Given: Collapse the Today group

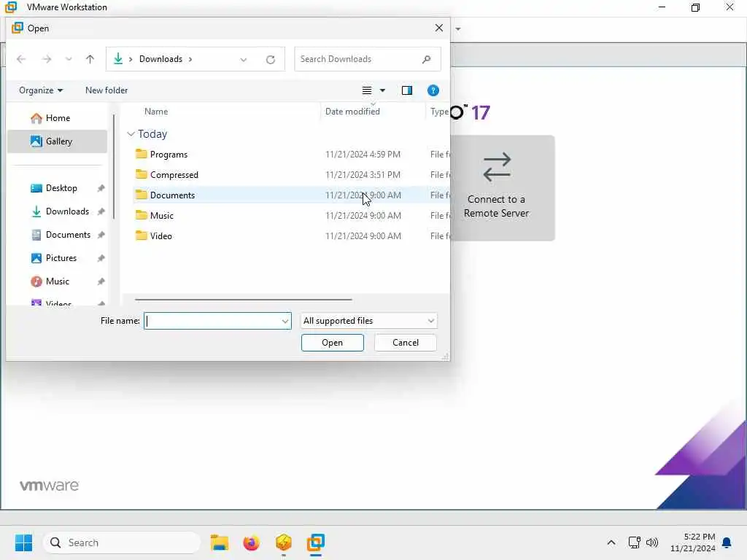Looking at the screenshot, I should (x=131, y=134).
